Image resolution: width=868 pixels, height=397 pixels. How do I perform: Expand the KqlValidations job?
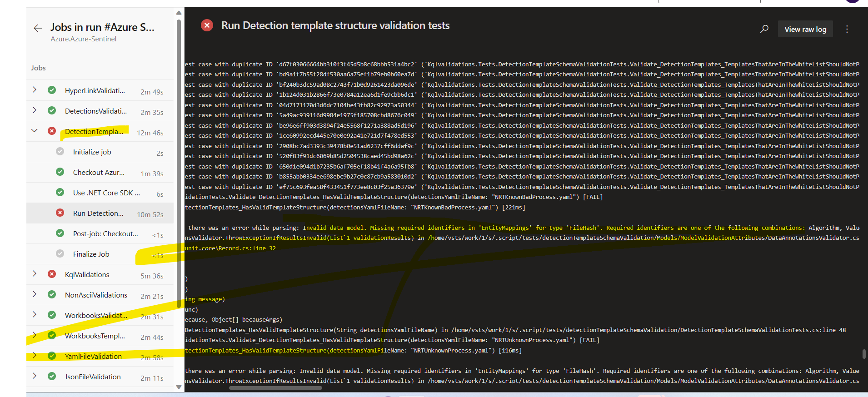(x=35, y=274)
